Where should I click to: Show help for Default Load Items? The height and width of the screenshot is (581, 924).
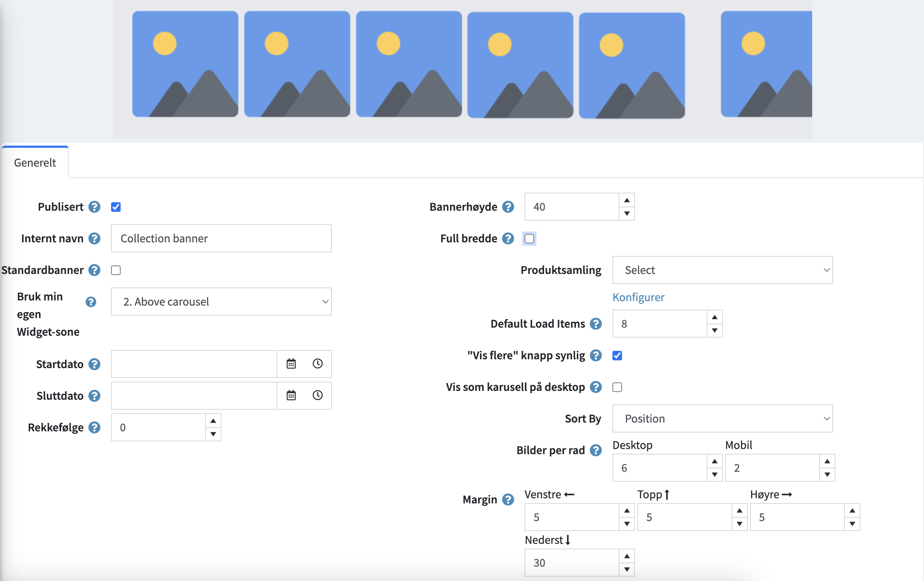(x=596, y=324)
